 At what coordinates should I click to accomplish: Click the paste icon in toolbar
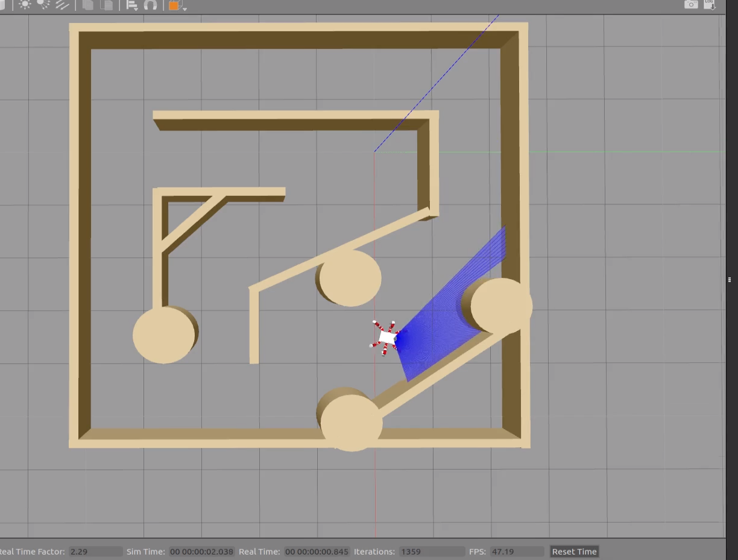pos(107,5)
